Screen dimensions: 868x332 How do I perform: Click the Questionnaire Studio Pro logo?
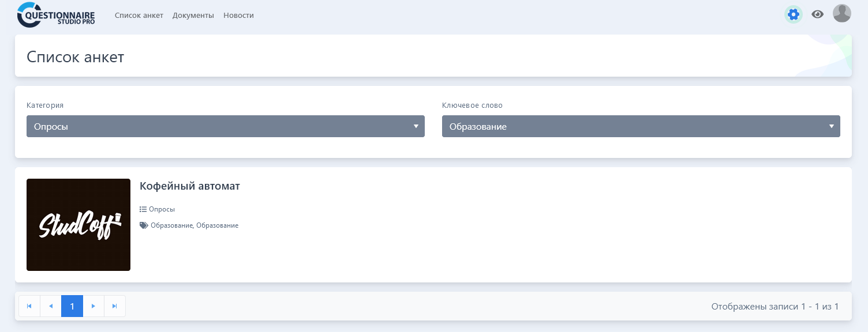[56, 14]
